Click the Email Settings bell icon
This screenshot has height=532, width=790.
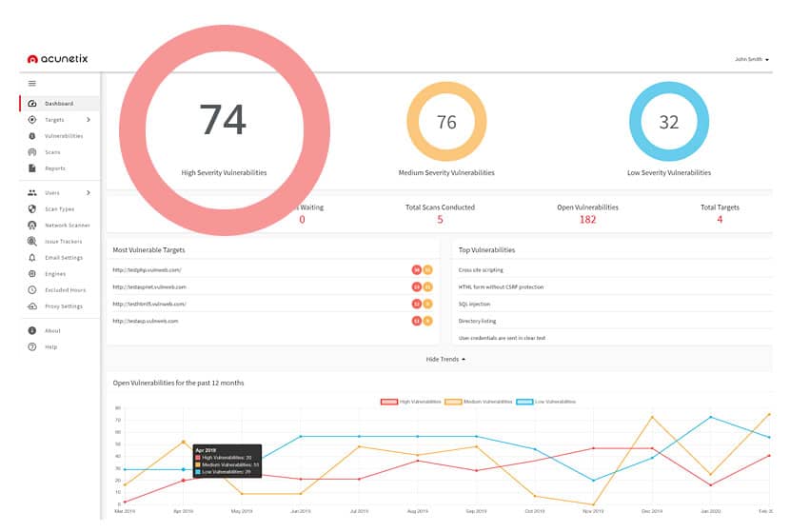click(32, 258)
